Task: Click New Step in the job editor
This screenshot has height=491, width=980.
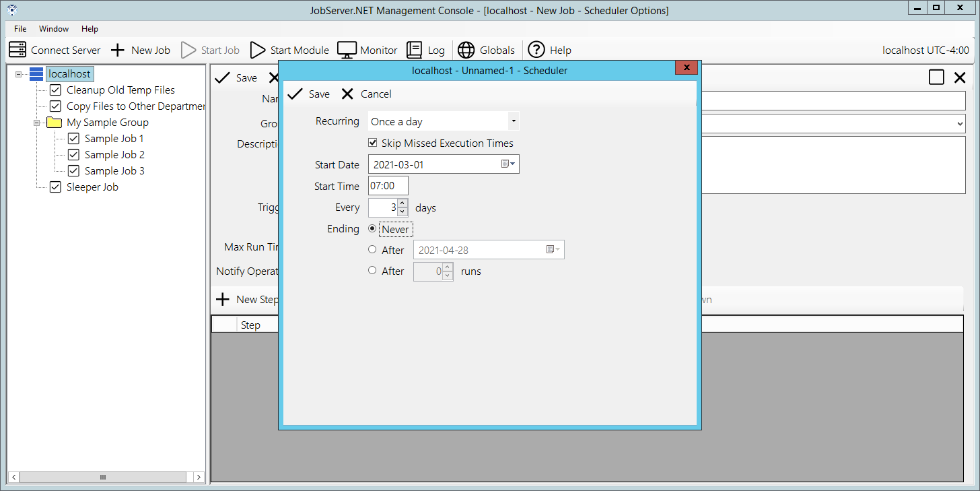Action: click(x=246, y=299)
